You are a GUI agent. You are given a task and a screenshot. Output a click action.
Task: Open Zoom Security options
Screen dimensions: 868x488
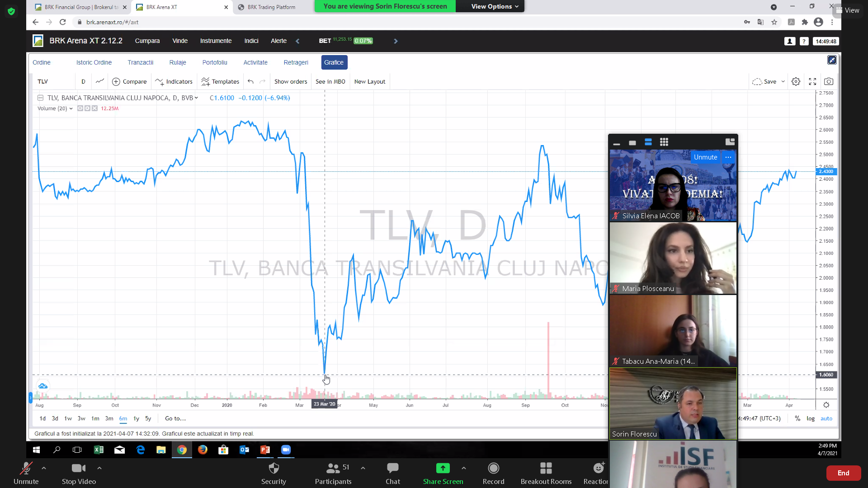(x=274, y=473)
